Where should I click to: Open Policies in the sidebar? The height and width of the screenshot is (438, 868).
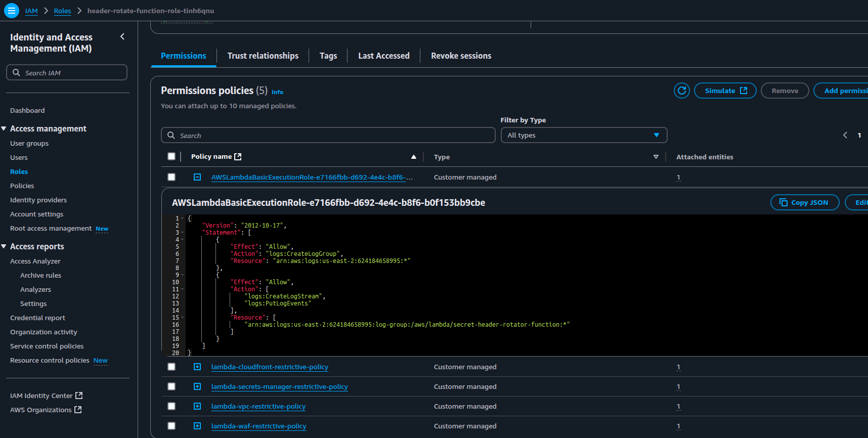point(22,186)
